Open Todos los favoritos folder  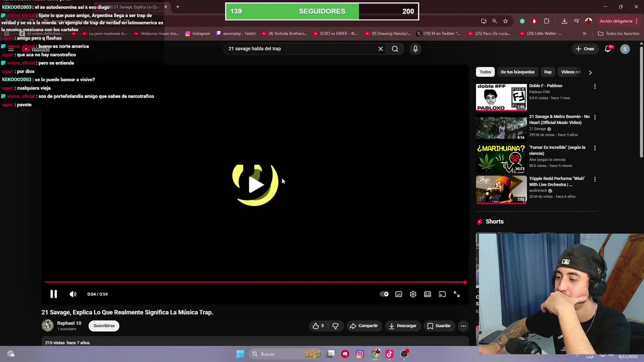point(618,34)
